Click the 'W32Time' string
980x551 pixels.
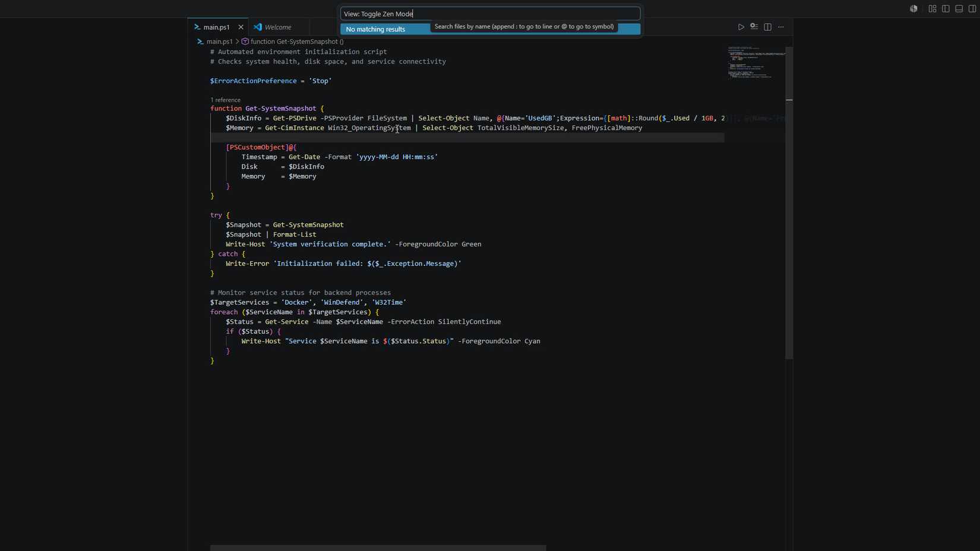tap(389, 302)
